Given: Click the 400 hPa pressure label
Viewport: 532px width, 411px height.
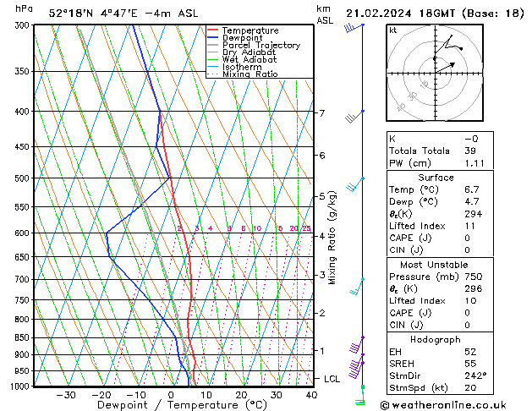Looking at the screenshot, I should pyautogui.click(x=24, y=112).
